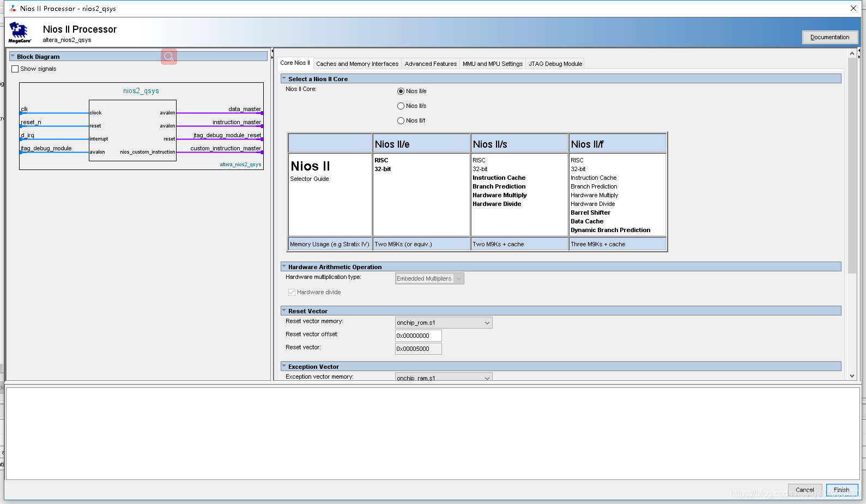The width and height of the screenshot is (866, 504).
Task: Close the Nios II Processor window
Action: tap(853, 8)
